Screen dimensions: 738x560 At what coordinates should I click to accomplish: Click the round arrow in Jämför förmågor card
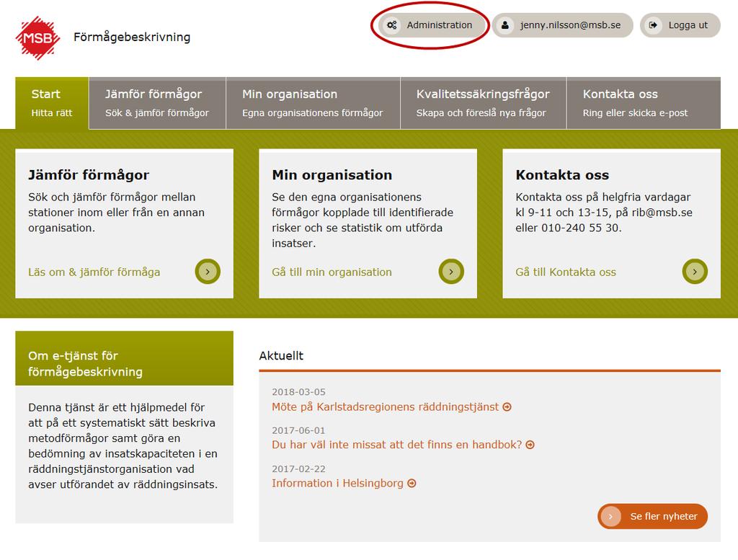(x=208, y=272)
